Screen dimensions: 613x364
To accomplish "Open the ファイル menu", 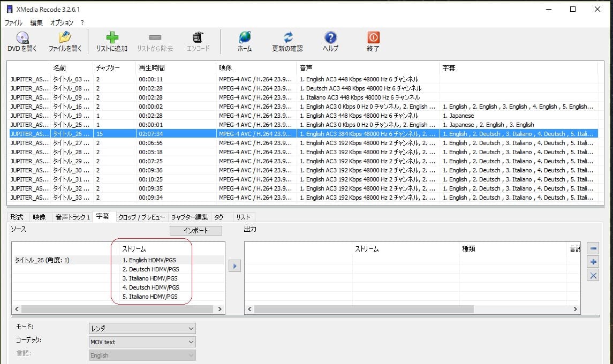I will (13, 23).
